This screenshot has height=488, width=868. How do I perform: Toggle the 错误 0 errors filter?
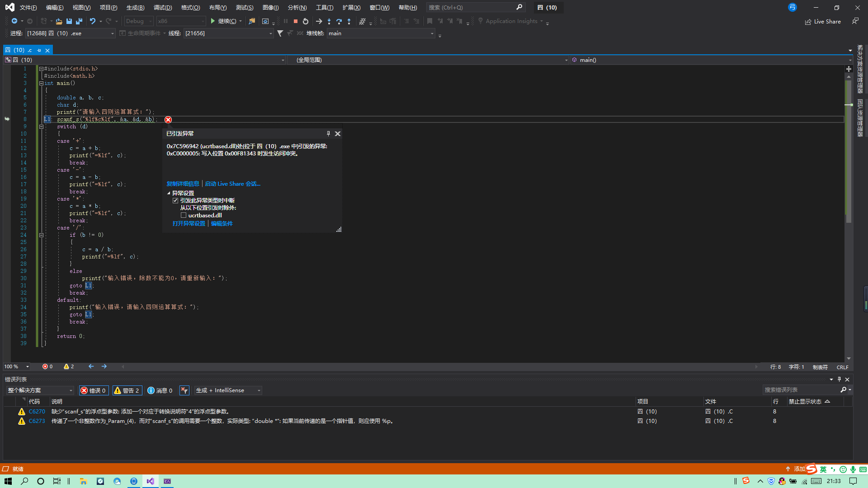click(94, 390)
